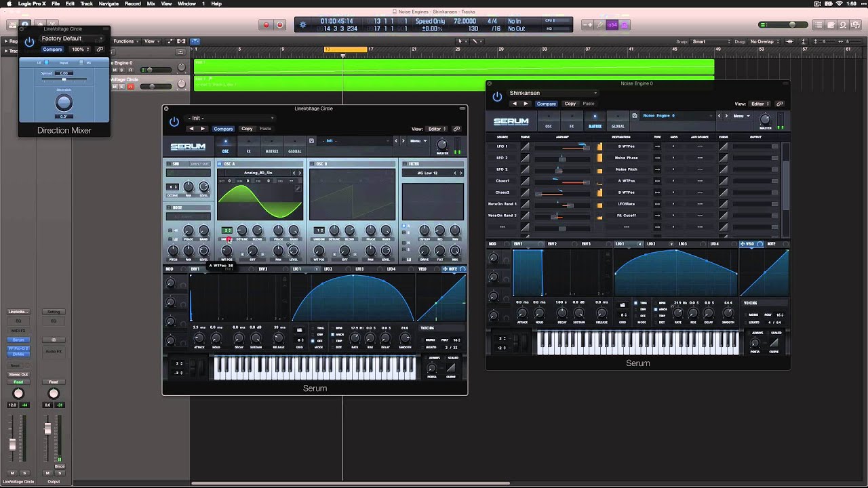The height and width of the screenshot is (488, 868).
Task: Mute the Noise Engine 0 track
Action: pyautogui.click(x=115, y=70)
